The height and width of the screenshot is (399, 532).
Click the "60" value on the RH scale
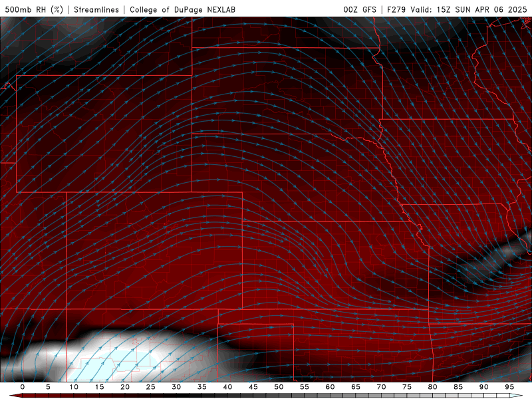coord(330,387)
